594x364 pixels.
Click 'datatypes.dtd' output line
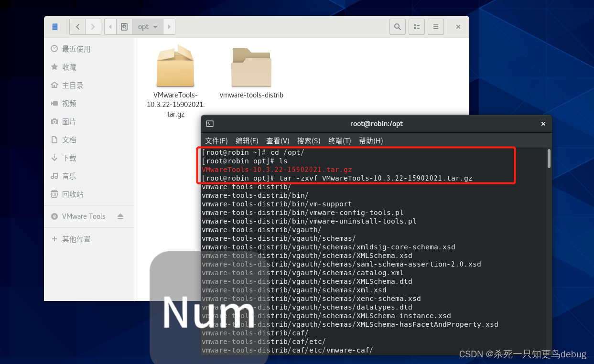(307, 307)
